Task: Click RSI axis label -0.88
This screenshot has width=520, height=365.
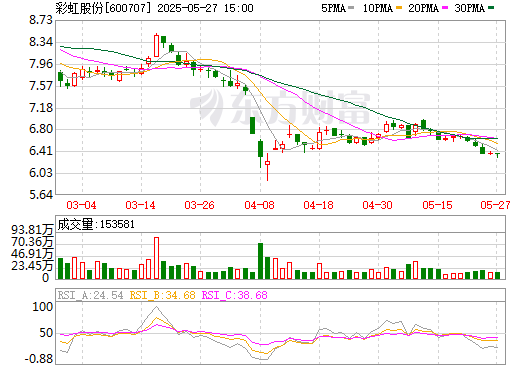Action: [39, 359]
